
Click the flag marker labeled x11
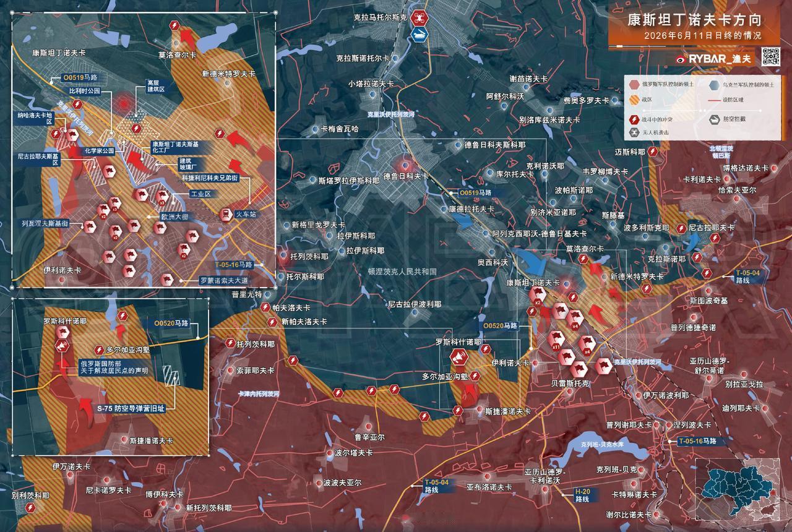[x=556, y=338]
